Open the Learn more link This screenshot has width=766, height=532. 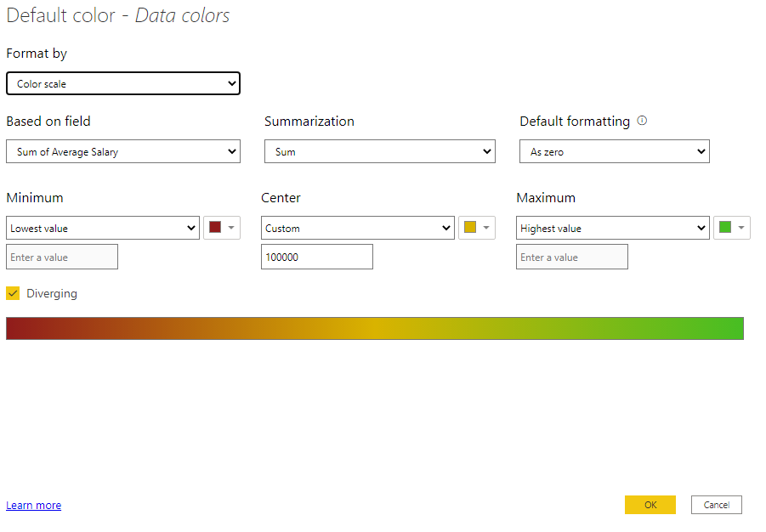pos(34,505)
